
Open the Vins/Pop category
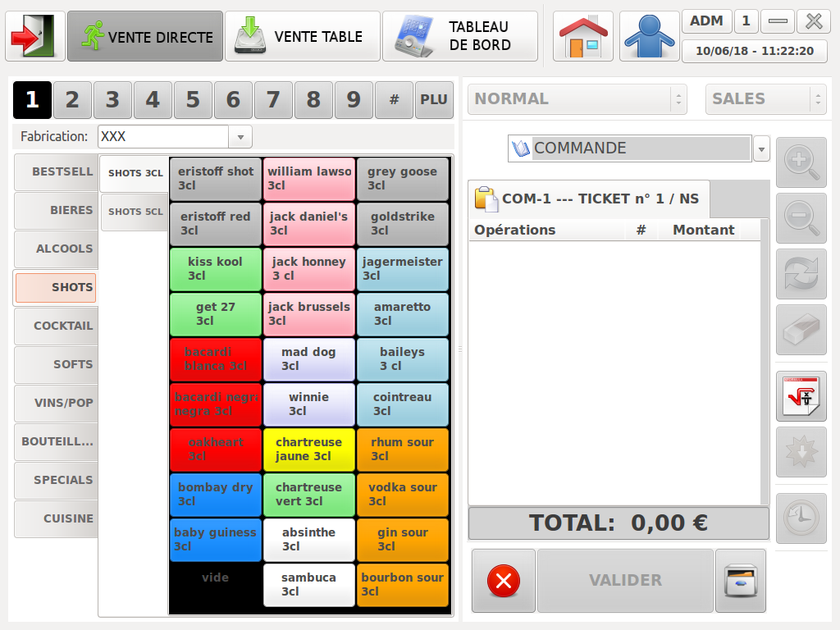pos(57,403)
